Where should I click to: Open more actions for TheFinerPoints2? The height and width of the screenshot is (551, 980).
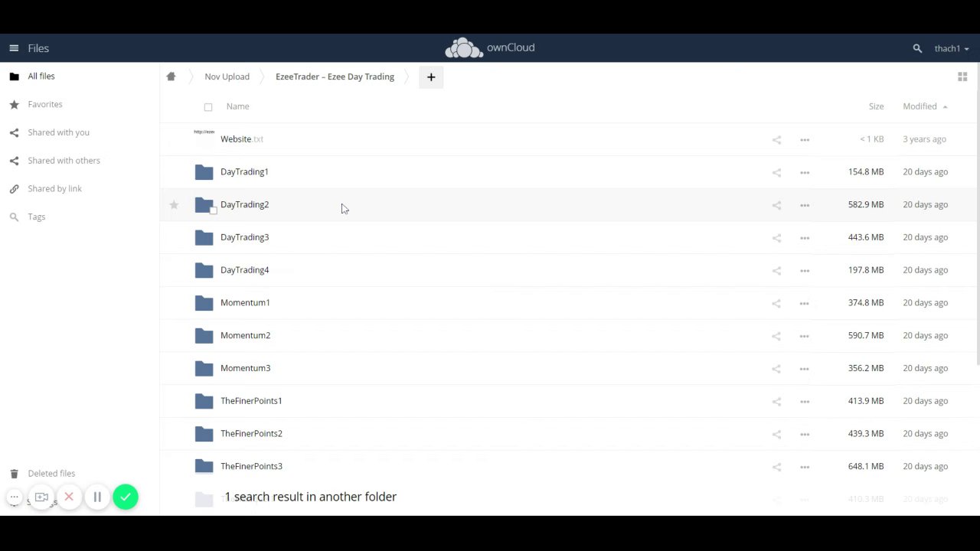tap(805, 434)
